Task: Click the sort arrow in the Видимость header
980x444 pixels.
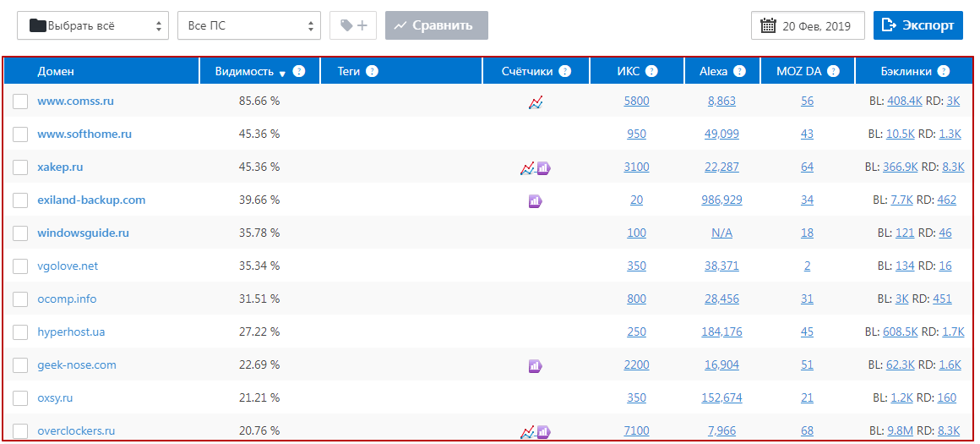Action: tap(282, 74)
